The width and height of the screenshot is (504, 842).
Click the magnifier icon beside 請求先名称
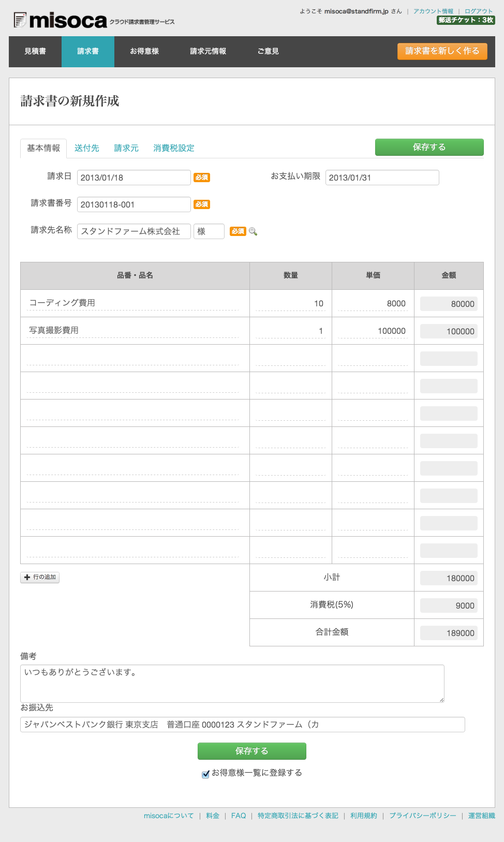253,231
